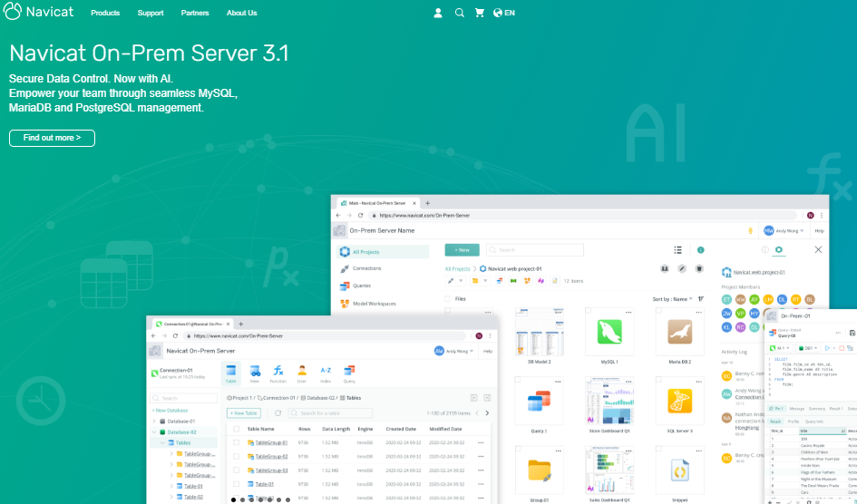Open the user account icon

point(438,13)
